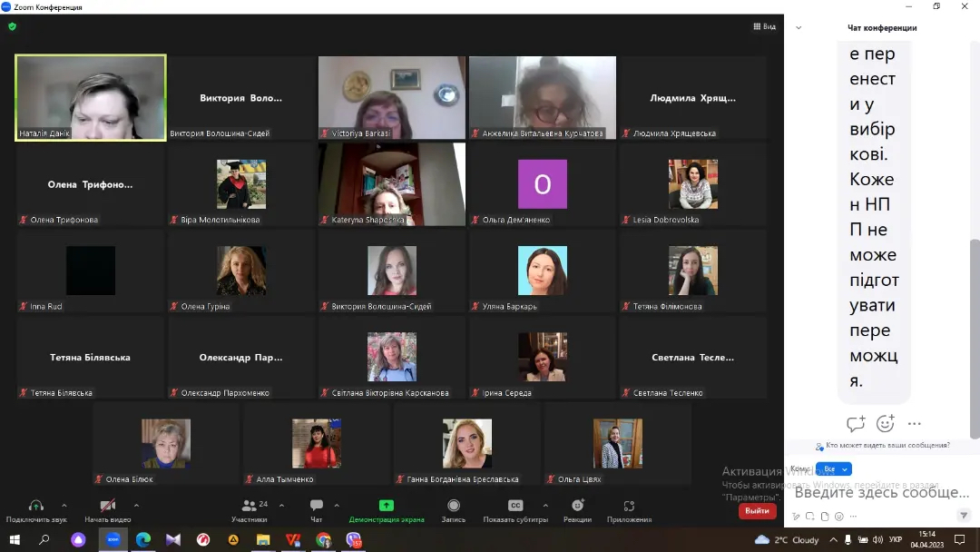Viewport: 980px width, 552px height.
Task: Toggle captions with Показать субтитры button
Action: [514, 506]
